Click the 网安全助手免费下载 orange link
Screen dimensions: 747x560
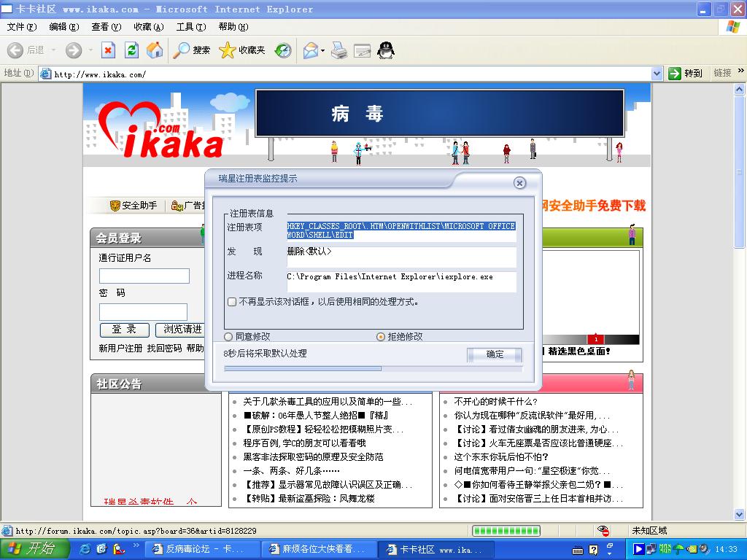coord(594,206)
